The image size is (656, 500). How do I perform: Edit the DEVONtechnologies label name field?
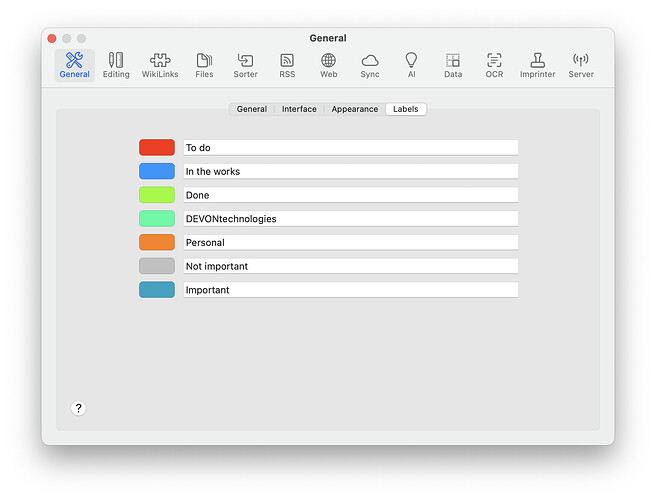[x=350, y=219]
